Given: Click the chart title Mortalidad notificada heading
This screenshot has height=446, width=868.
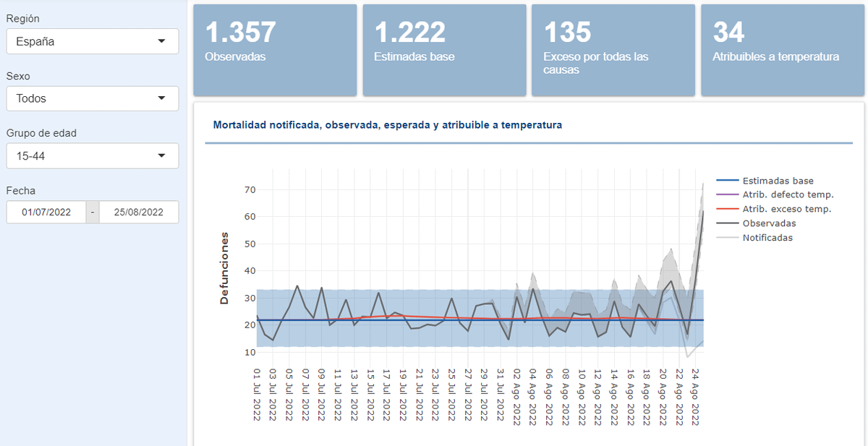Looking at the screenshot, I should [387, 125].
